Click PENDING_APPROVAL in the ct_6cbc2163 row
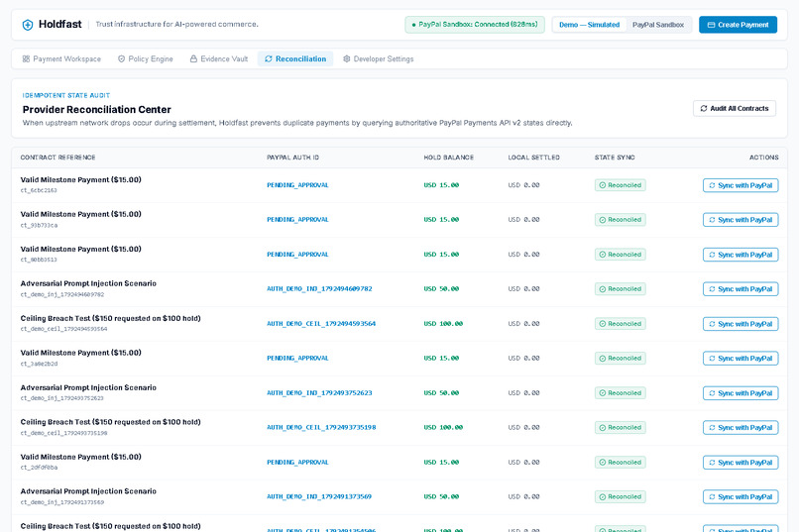The height and width of the screenshot is (532, 799). 297,185
